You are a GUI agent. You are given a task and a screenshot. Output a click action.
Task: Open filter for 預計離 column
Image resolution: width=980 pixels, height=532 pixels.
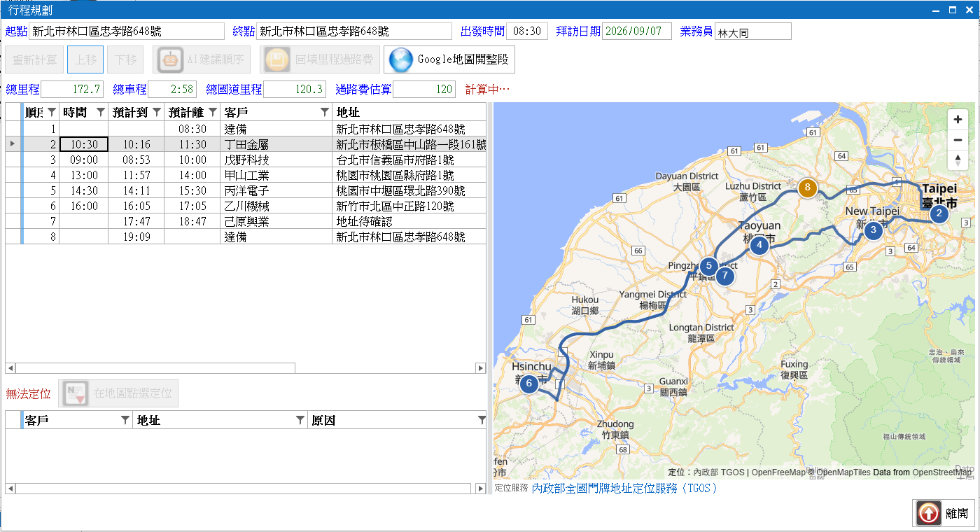coord(212,112)
